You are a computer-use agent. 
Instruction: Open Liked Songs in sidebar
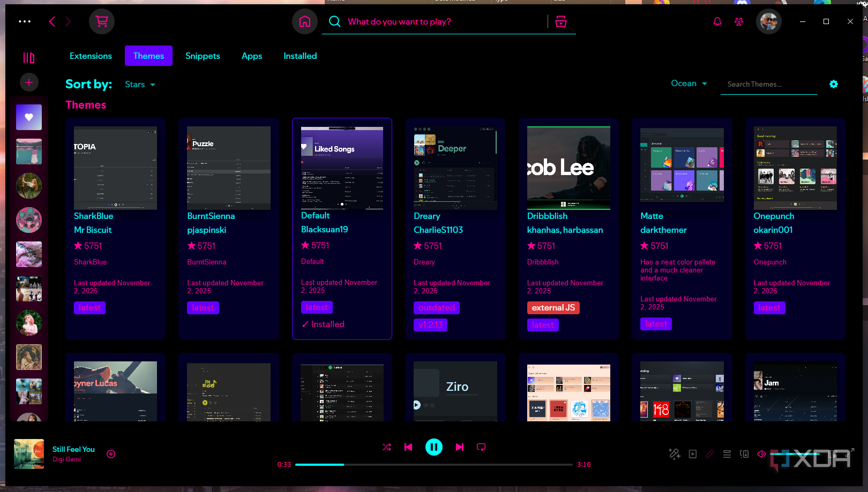coord(29,117)
